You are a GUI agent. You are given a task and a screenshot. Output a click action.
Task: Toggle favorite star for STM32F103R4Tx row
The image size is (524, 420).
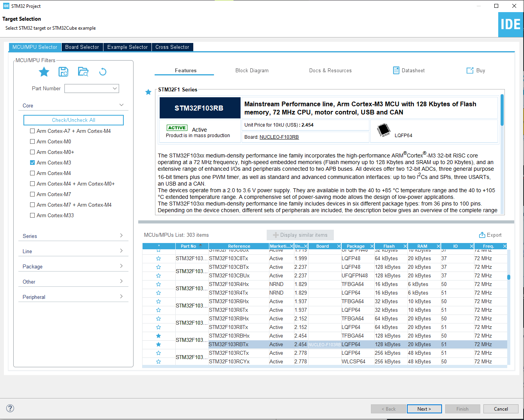pos(159,293)
